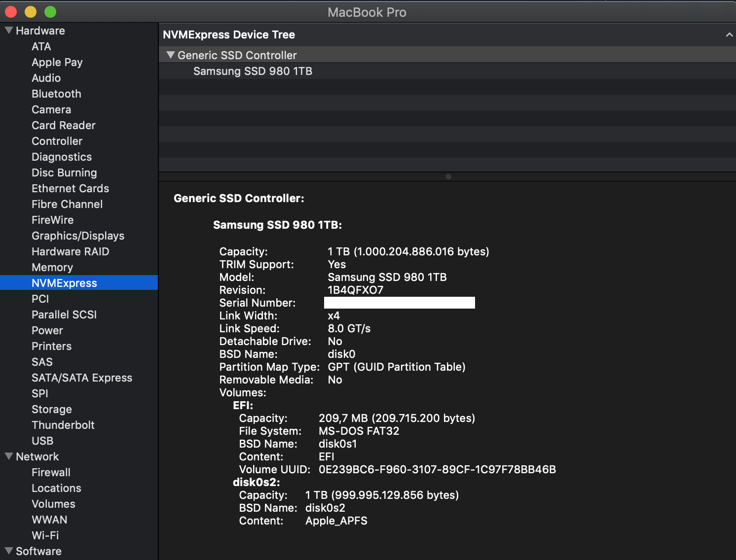Select SATA/SATA Express in the sidebar
Screen dimensions: 736x560
pos(82,378)
